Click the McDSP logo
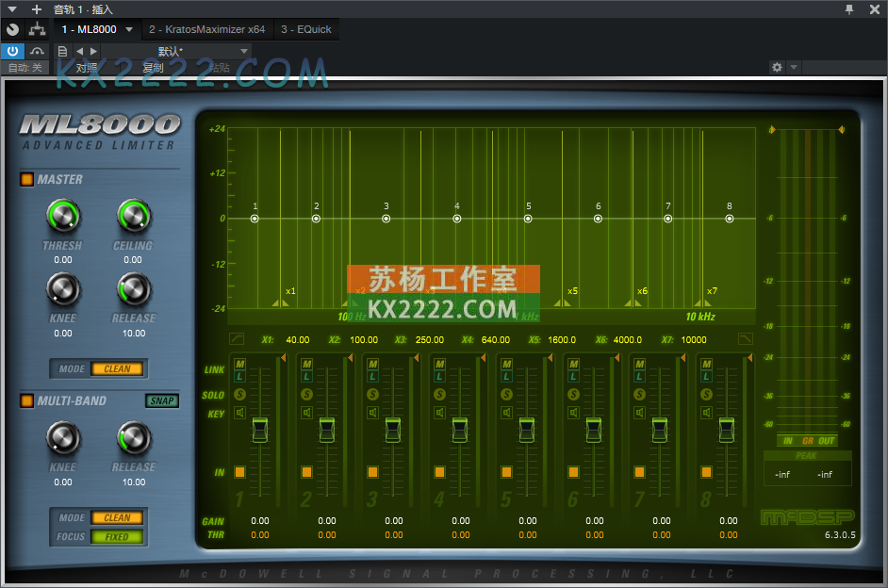Image resolution: width=888 pixels, height=588 pixels. coord(808,517)
